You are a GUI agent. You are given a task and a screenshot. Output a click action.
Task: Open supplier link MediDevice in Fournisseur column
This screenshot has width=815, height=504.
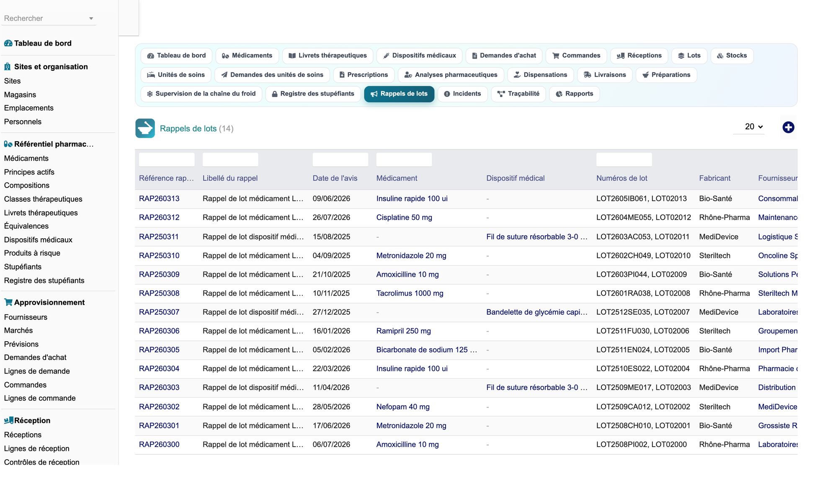[x=777, y=406]
